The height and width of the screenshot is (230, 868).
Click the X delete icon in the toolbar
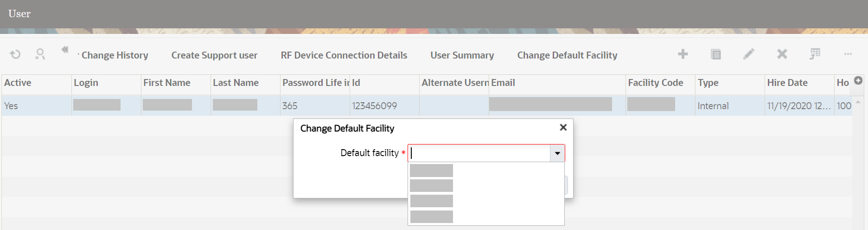pyautogui.click(x=782, y=54)
